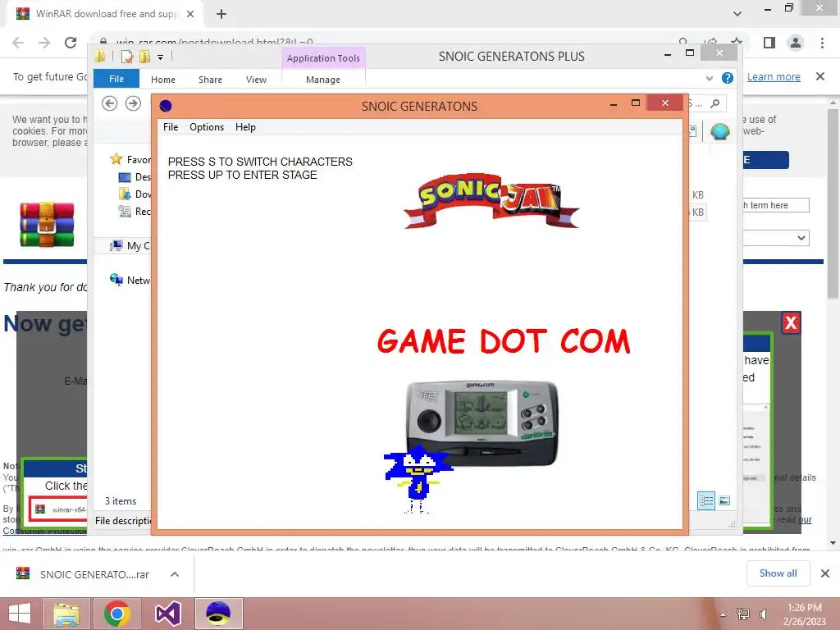840x630 pixels.
Task: Click the Sonic Jam logo image
Action: pyautogui.click(x=491, y=201)
